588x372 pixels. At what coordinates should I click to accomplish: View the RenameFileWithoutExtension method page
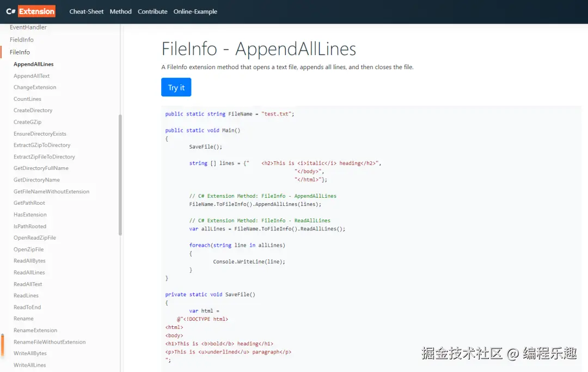50,341
